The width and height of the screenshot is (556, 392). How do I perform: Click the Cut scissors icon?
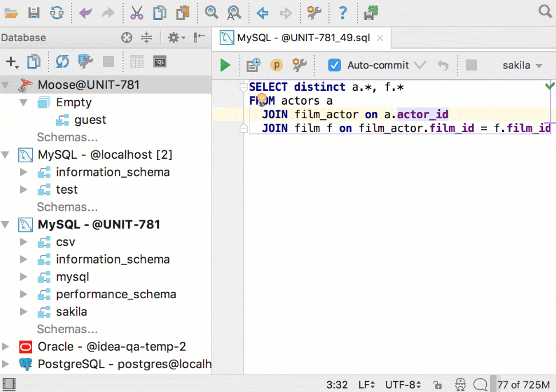tap(137, 13)
